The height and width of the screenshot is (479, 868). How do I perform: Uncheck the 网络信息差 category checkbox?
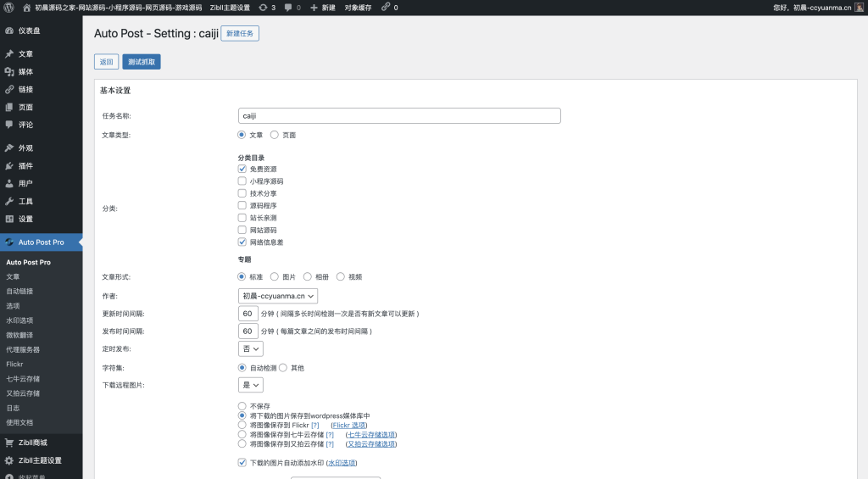(x=242, y=242)
